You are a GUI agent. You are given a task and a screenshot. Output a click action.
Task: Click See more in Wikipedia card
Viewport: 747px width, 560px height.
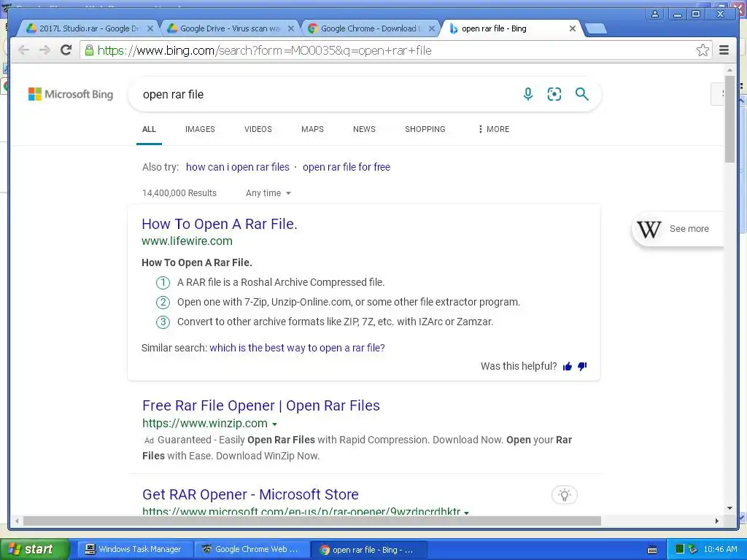(689, 229)
